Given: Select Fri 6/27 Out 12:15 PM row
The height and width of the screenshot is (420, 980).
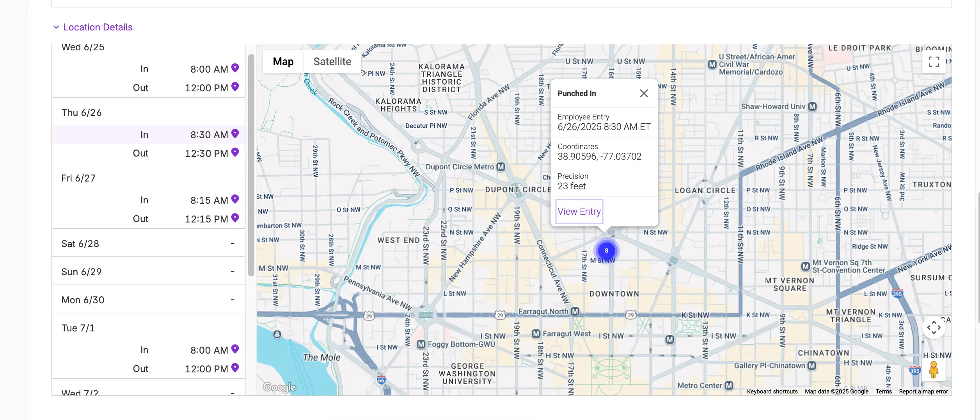Looking at the screenshot, I should tap(149, 219).
